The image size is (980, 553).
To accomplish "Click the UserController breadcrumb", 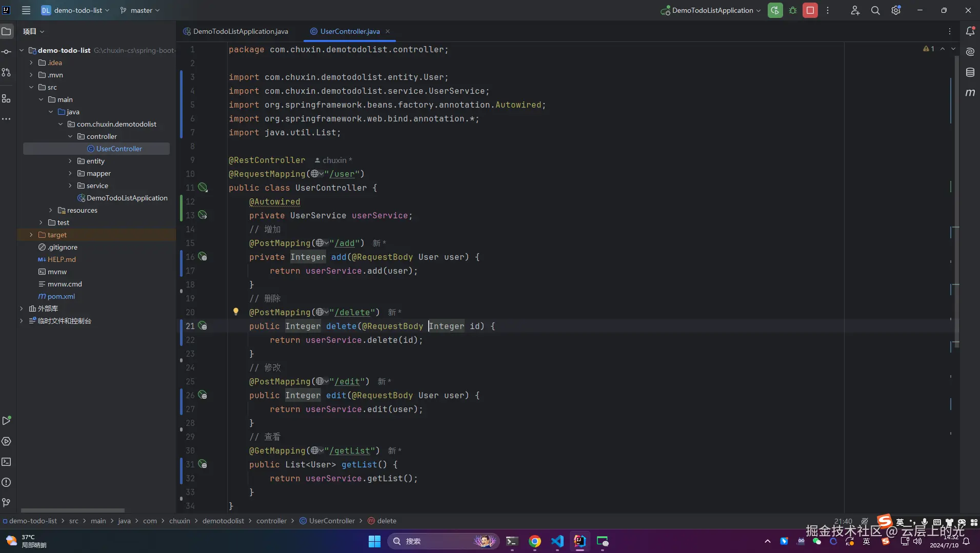I will (x=332, y=521).
